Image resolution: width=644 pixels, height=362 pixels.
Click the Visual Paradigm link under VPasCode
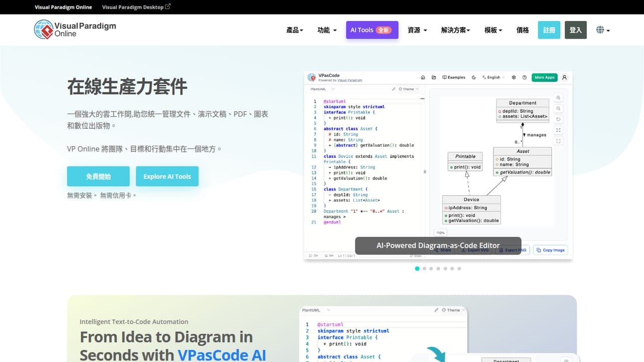(350, 80)
